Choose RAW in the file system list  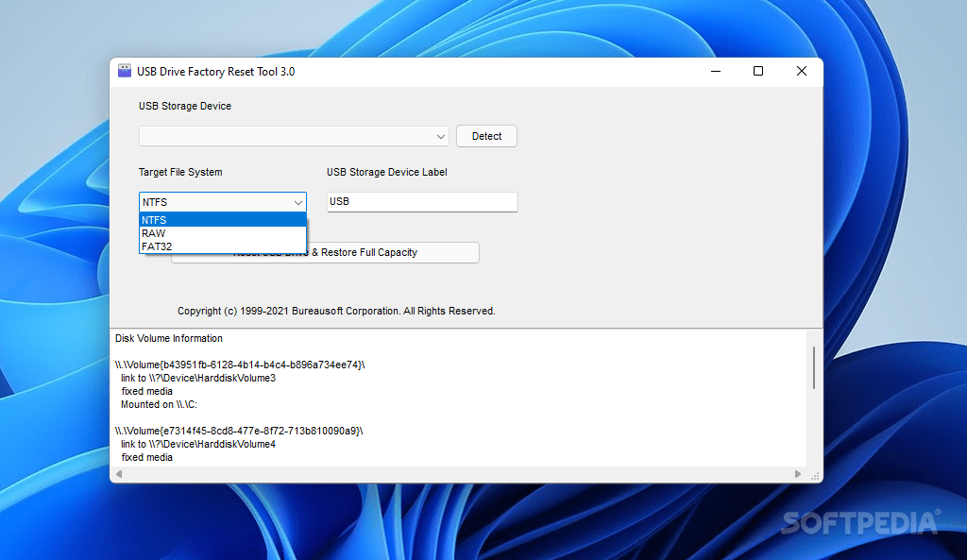[x=223, y=233]
